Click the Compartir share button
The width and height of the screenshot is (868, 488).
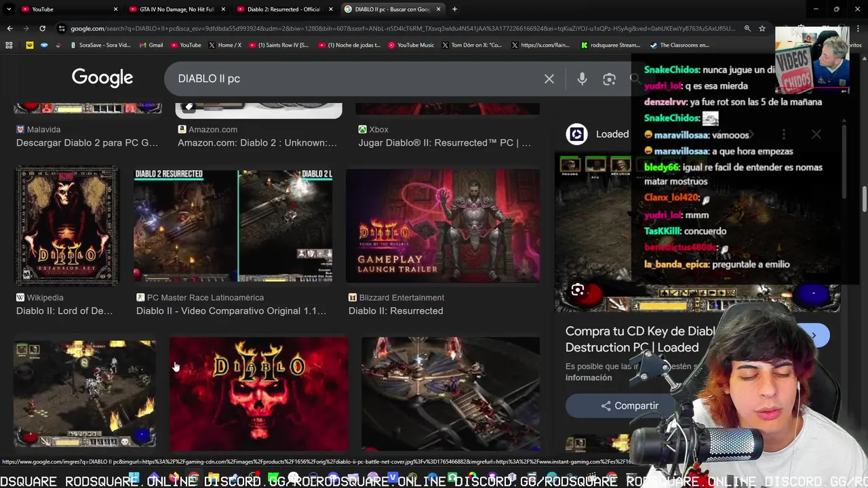pyautogui.click(x=629, y=406)
